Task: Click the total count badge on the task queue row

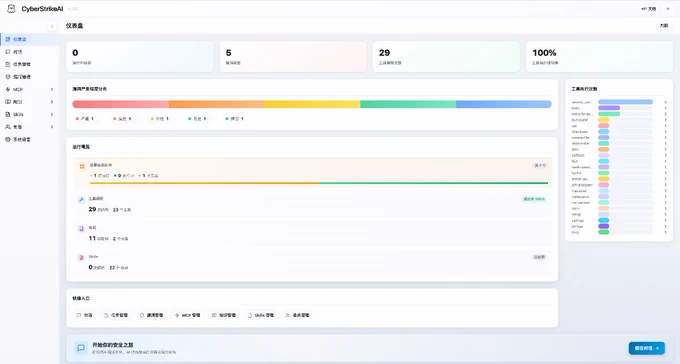Action: click(x=540, y=166)
